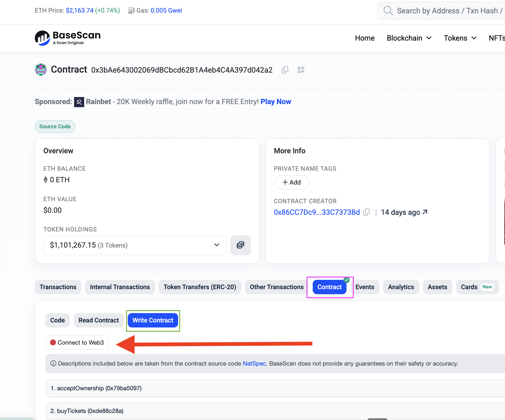The image size is (505, 420).
Task: Expand the Tokens menu
Action: tap(460, 38)
